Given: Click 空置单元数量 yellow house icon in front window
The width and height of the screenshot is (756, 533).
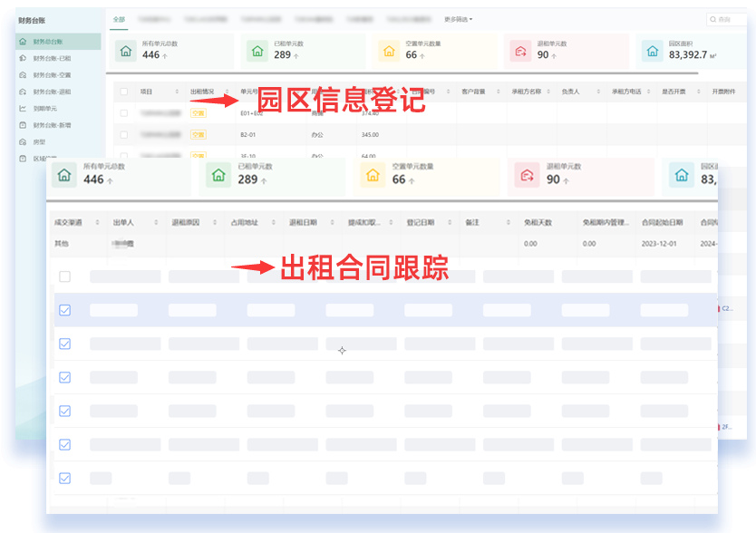Looking at the screenshot, I should (373, 175).
